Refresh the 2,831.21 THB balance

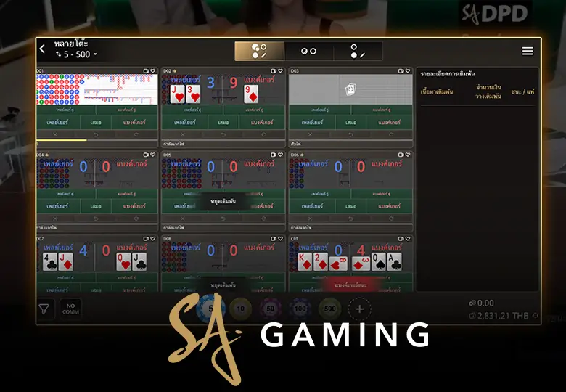coord(535,316)
